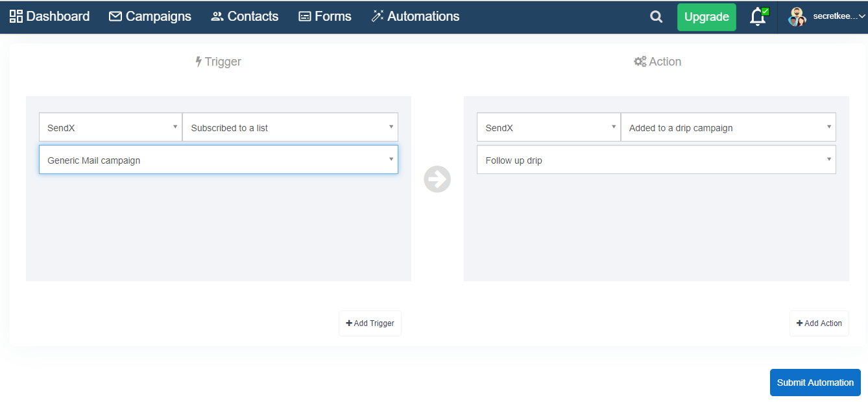
Task: Expand the secretkee account menu
Action: pyautogui.click(x=838, y=17)
